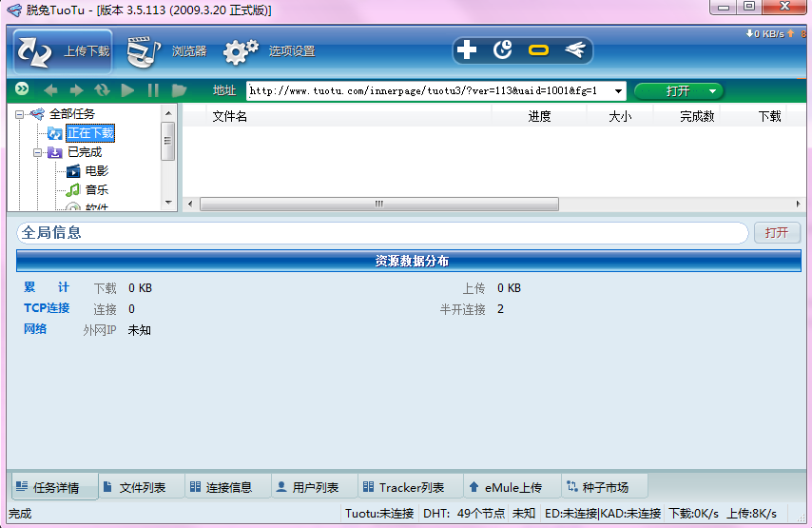Click the clock-like icon beside the plus
The image size is (812, 528).
click(502, 49)
